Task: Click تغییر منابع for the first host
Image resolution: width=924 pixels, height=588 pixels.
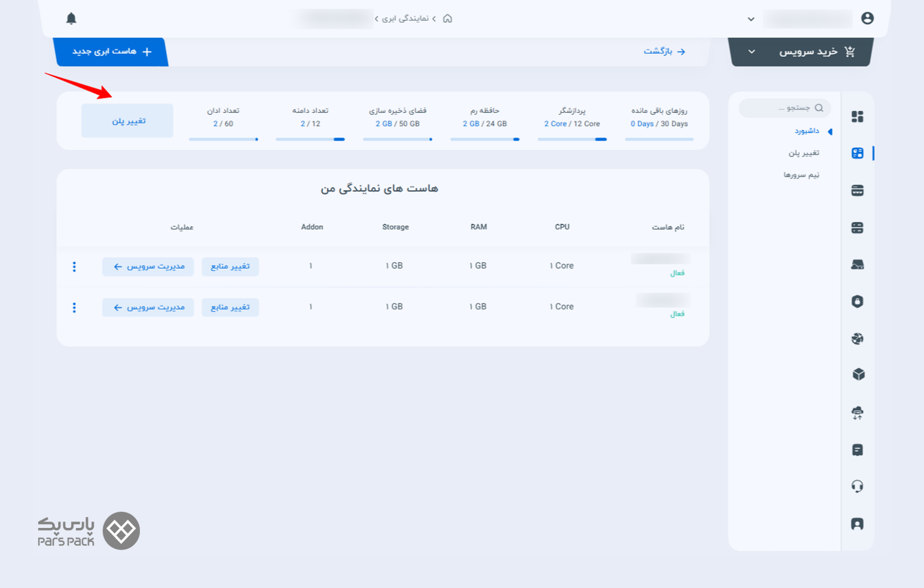Action: coord(230,267)
